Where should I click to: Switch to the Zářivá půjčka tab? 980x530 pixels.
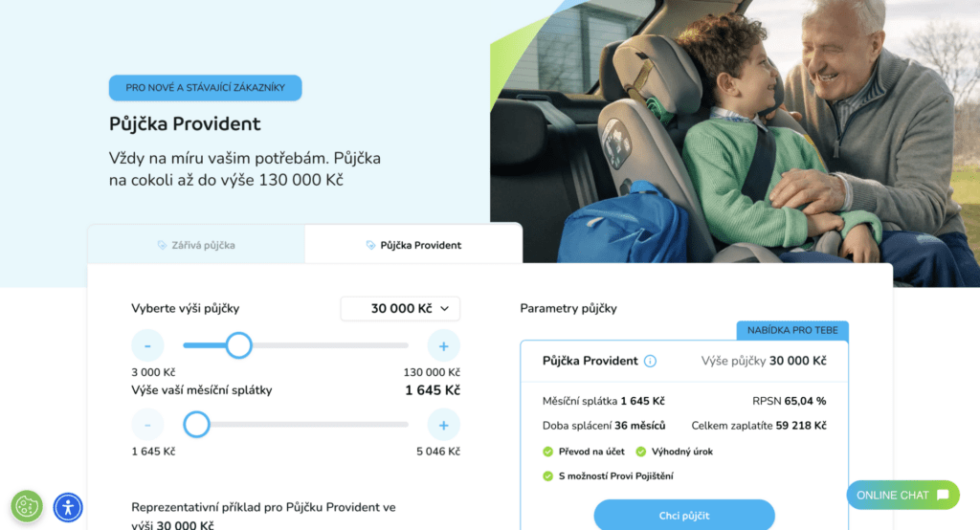(196, 245)
